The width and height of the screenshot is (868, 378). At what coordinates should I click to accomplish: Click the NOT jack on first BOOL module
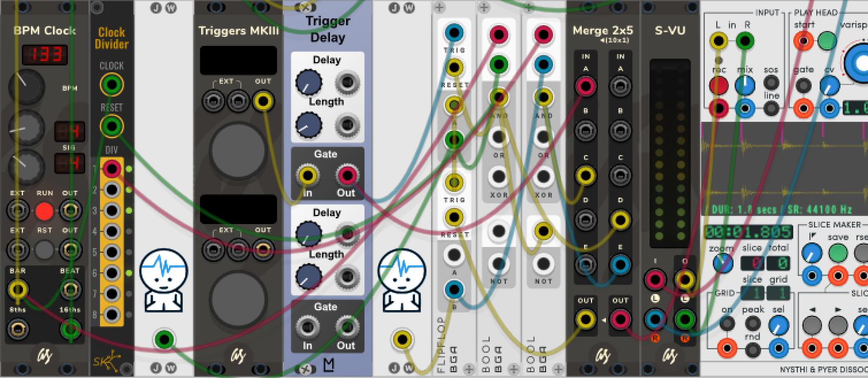[x=498, y=264]
